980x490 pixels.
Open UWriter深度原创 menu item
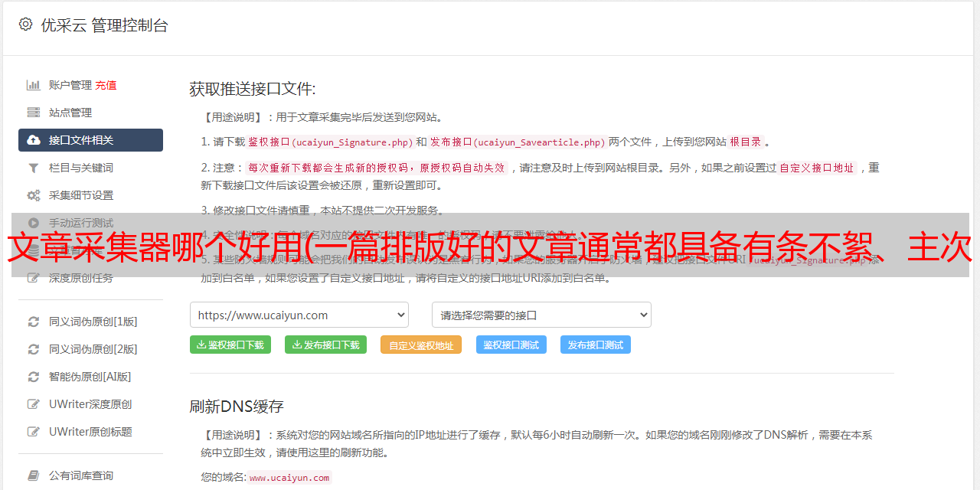pos(90,404)
